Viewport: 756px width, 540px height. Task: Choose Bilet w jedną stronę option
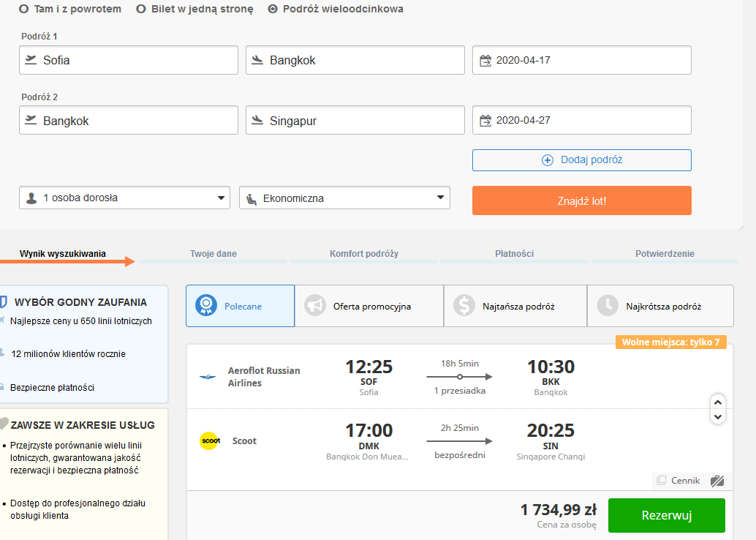pyautogui.click(x=141, y=10)
